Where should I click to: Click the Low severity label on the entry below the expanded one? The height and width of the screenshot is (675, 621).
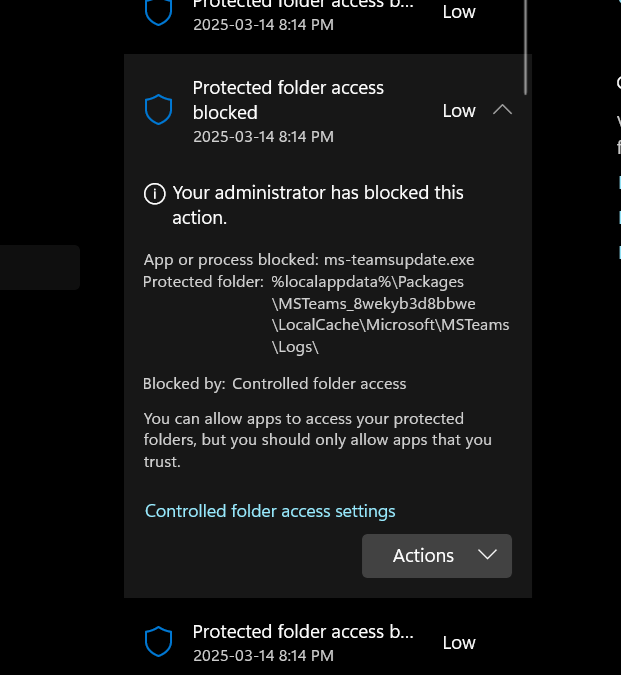[459, 643]
